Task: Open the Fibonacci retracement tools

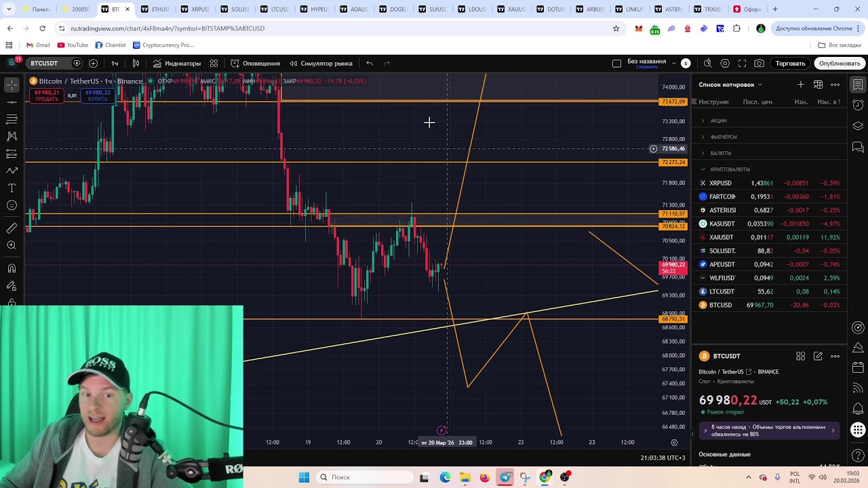Action: pyautogui.click(x=12, y=119)
